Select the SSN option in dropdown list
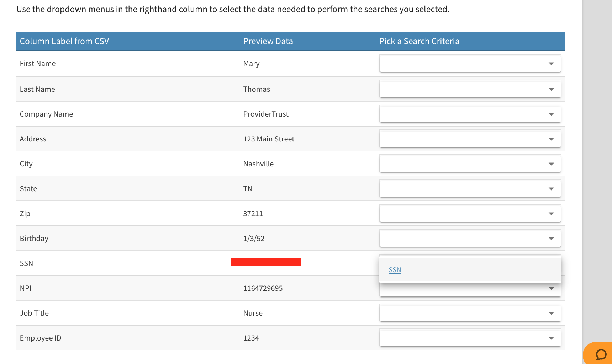Viewport: 612px width, 364px height. (x=395, y=270)
